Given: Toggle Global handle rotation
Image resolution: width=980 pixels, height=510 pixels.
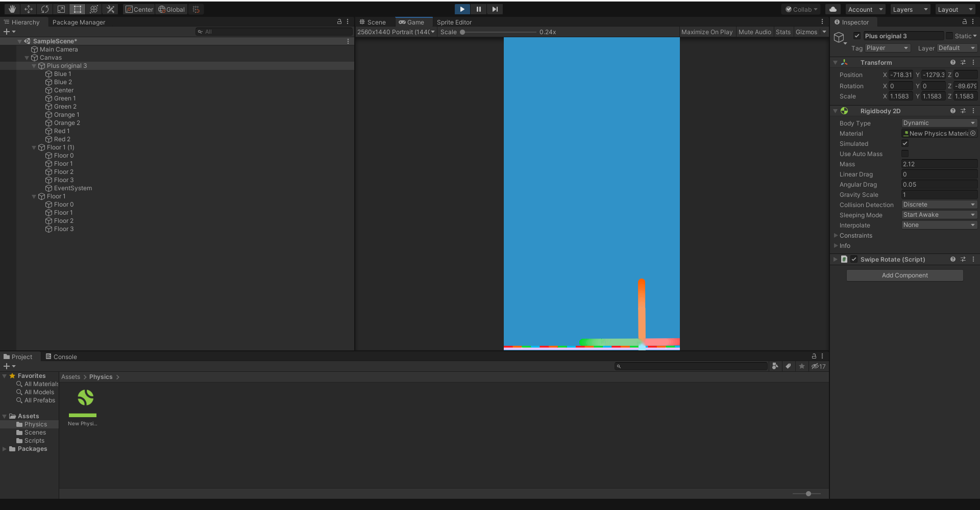Looking at the screenshot, I should [171, 9].
